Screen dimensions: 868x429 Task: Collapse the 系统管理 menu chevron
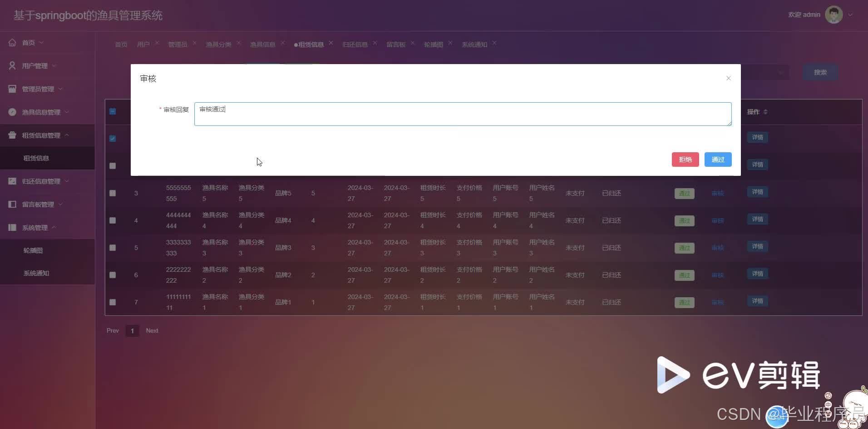pyautogui.click(x=54, y=227)
